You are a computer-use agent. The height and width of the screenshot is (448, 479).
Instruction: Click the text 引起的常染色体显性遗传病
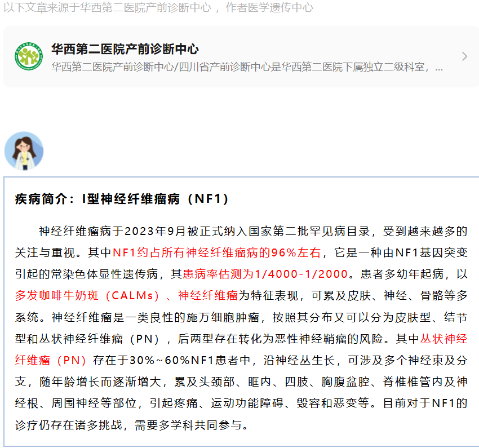click(x=86, y=274)
